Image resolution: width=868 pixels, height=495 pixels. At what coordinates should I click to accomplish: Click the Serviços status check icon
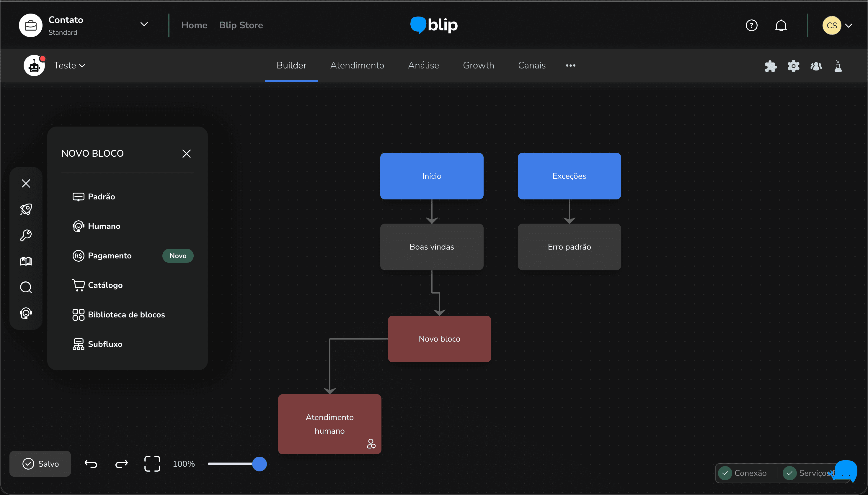click(789, 473)
